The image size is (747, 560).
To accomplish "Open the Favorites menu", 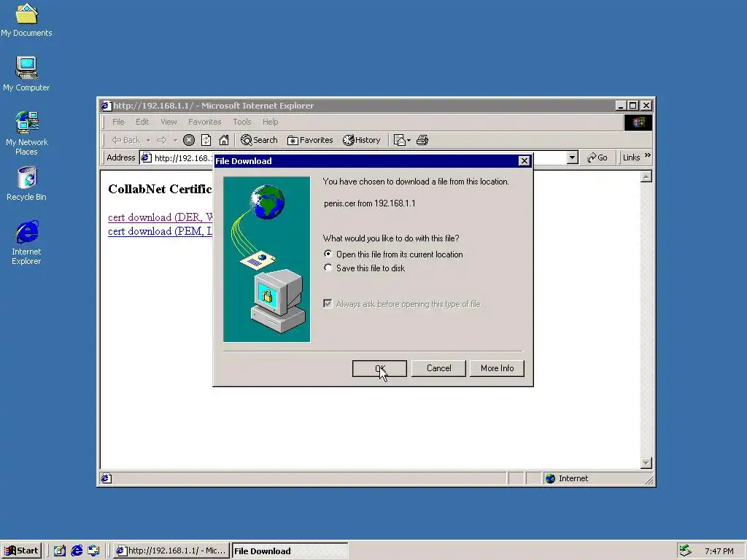I will (x=205, y=122).
